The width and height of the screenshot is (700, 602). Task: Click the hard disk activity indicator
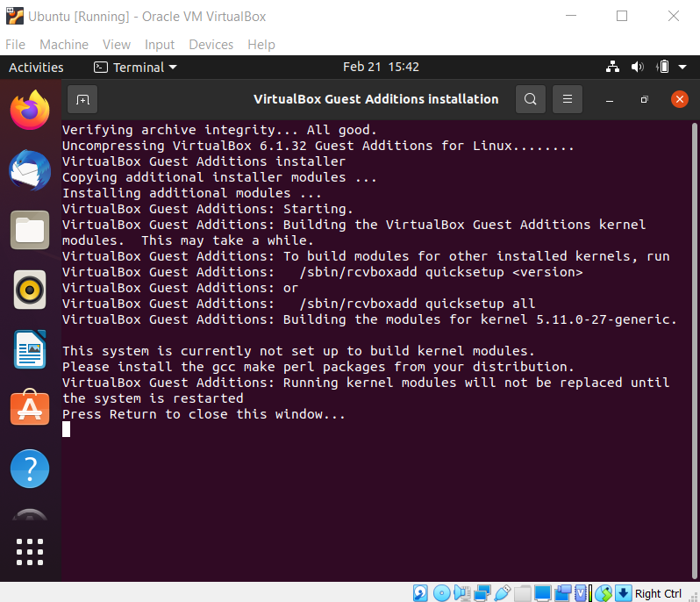(x=420, y=593)
